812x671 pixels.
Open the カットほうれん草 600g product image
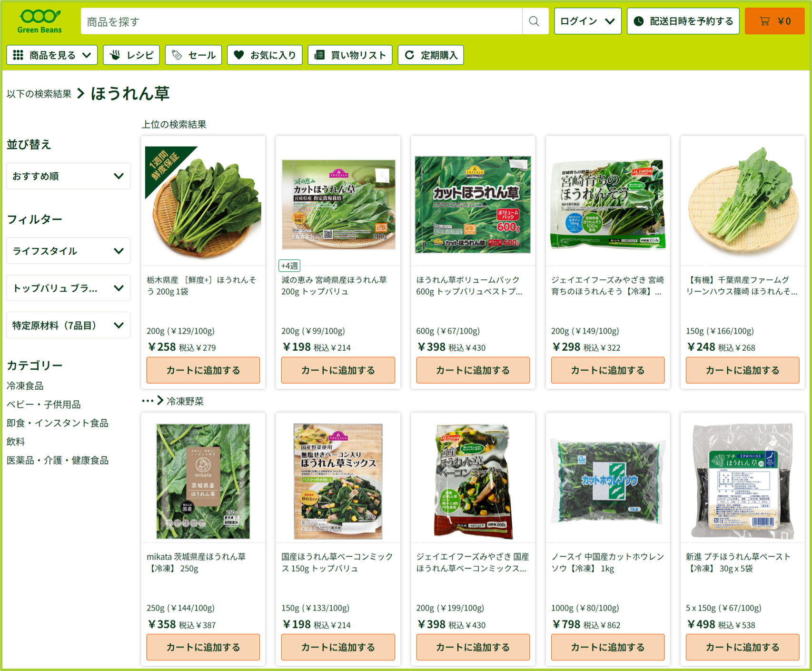click(473, 205)
